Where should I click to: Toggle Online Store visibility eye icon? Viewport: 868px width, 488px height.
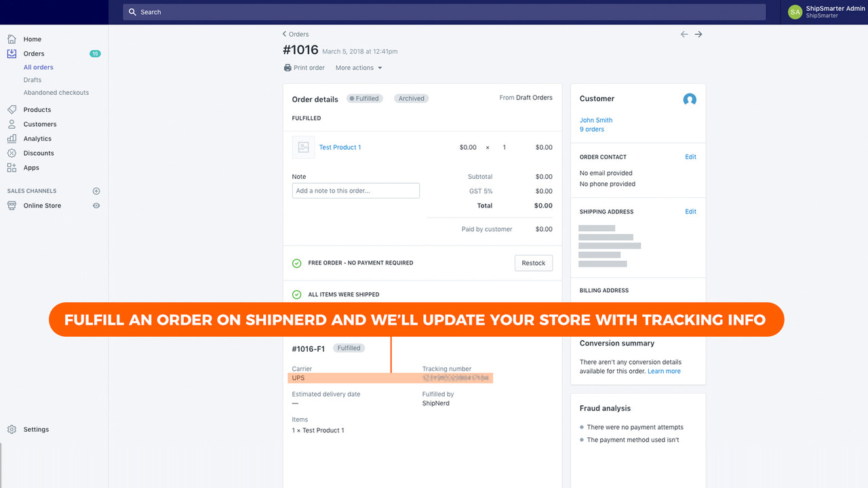pos(96,205)
